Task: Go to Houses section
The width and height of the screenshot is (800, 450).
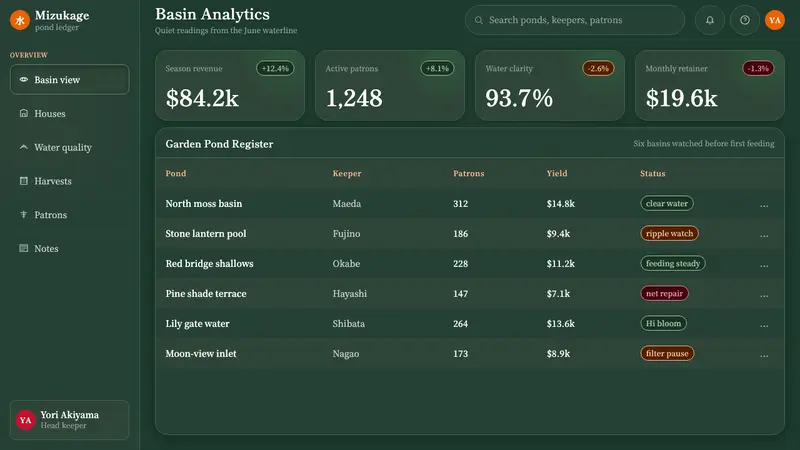Action: coord(69,113)
